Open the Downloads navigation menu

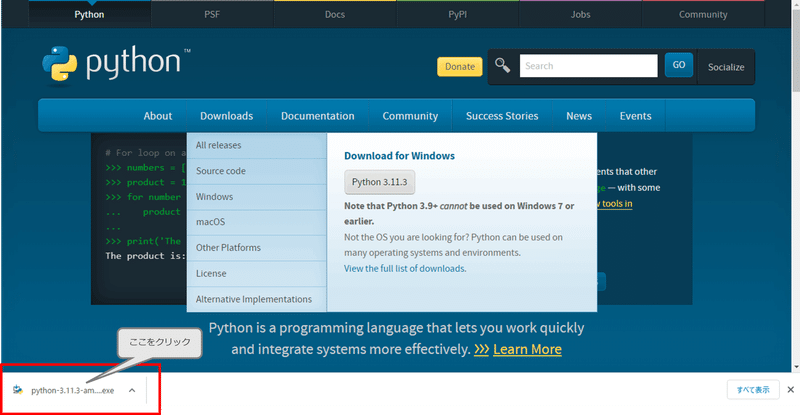[227, 116]
